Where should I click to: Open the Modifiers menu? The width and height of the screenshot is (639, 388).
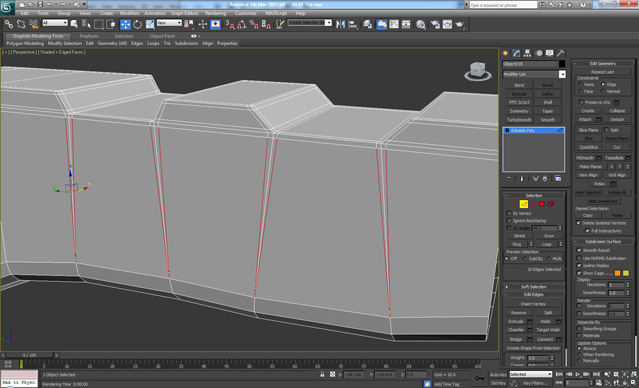[x=130, y=13]
